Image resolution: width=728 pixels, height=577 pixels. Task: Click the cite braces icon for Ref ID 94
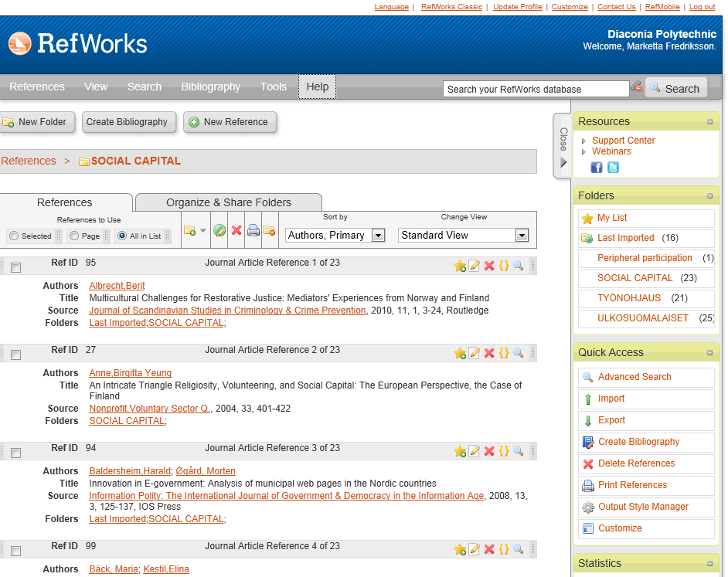point(504,451)
